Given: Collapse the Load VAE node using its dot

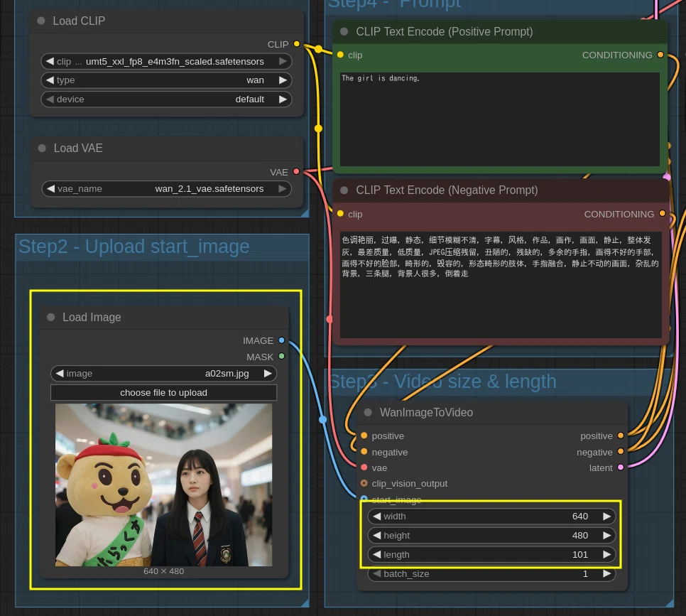Looking at the screenshot, I should pos(42,148).
